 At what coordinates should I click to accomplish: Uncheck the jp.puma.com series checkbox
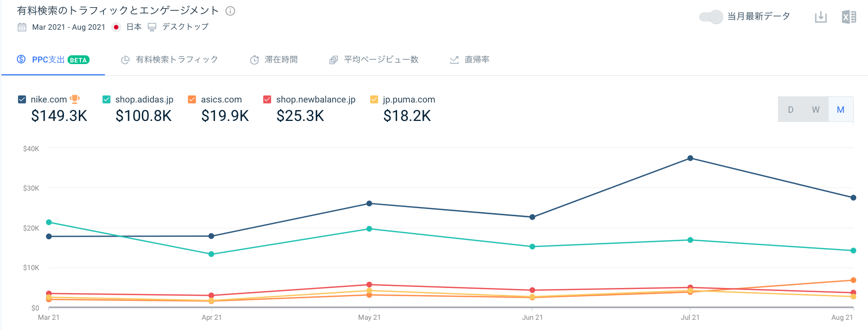[x=374, y=99]
